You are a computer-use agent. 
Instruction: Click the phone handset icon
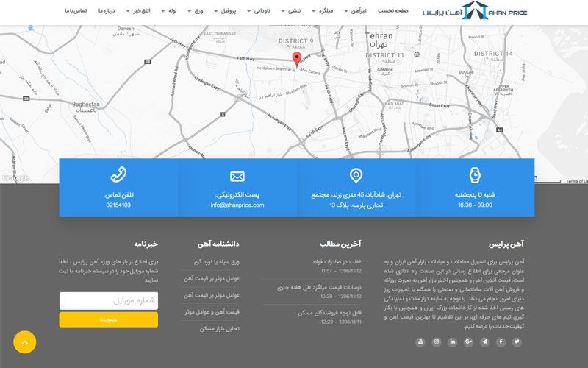118,174
